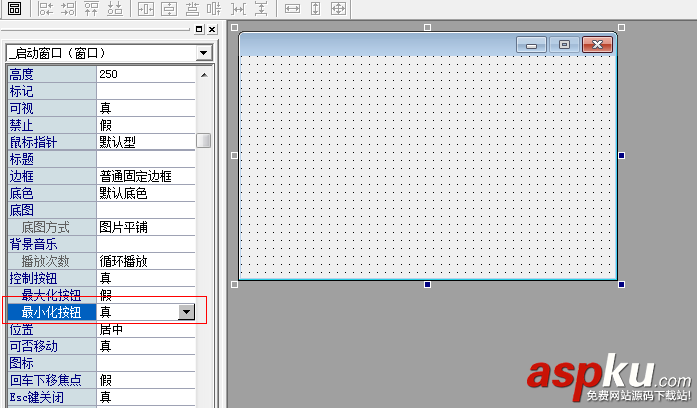Select the 播放次数 property name
The height and width of the screenshot is (408, 697).
[x=52, y=261]
